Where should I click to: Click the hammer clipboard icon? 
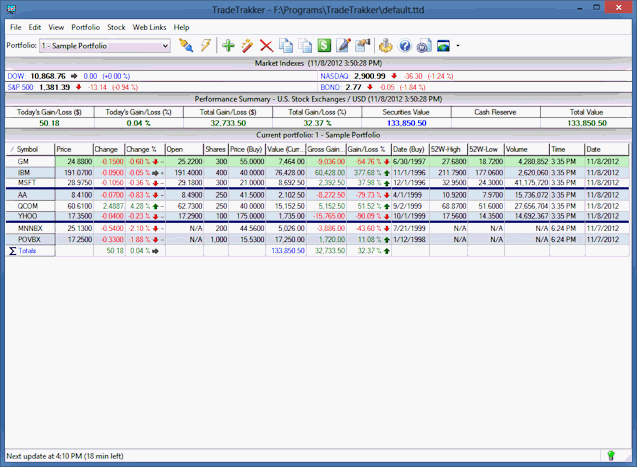tap(362, 45)
